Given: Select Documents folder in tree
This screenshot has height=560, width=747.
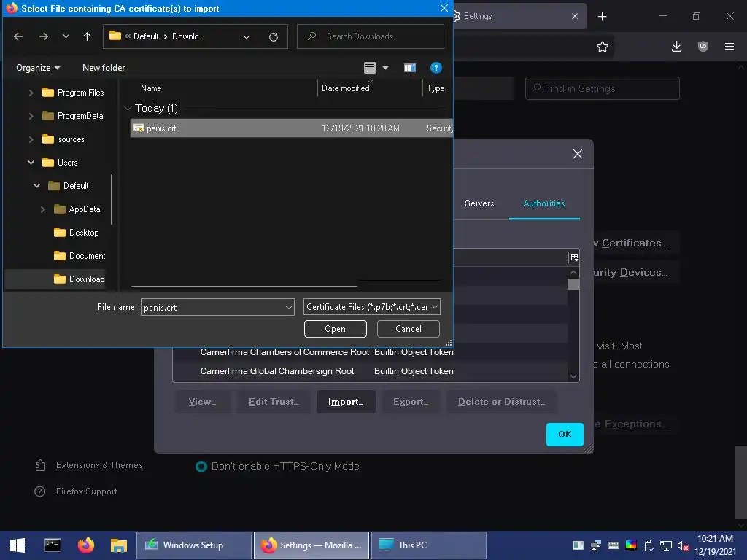Looking at the screenshot, I should pyautogui.click(x=80, y=256).
